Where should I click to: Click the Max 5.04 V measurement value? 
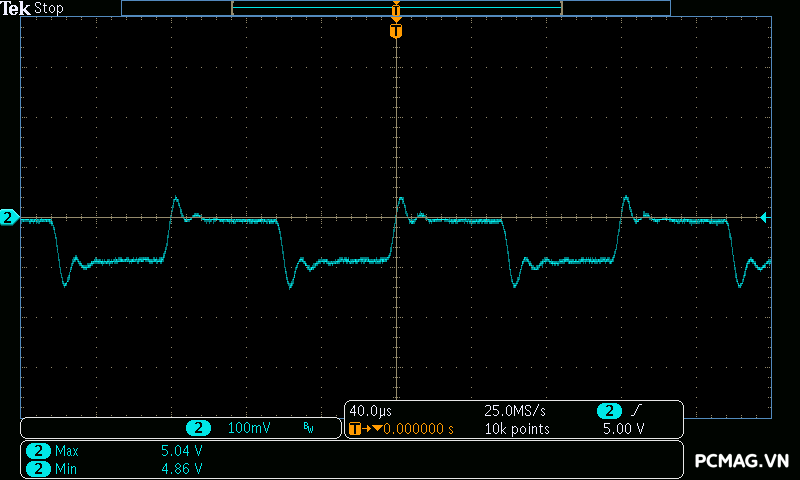[x=182, y=451]
